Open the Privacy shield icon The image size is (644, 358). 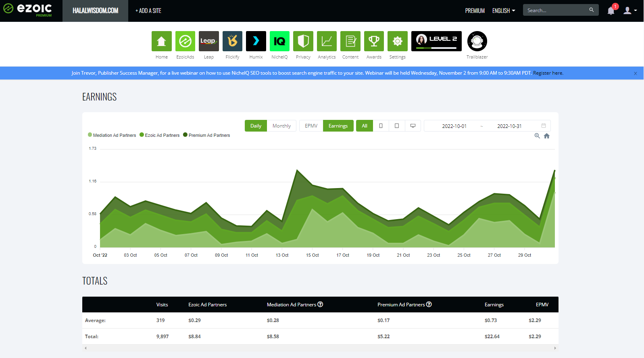303,41
